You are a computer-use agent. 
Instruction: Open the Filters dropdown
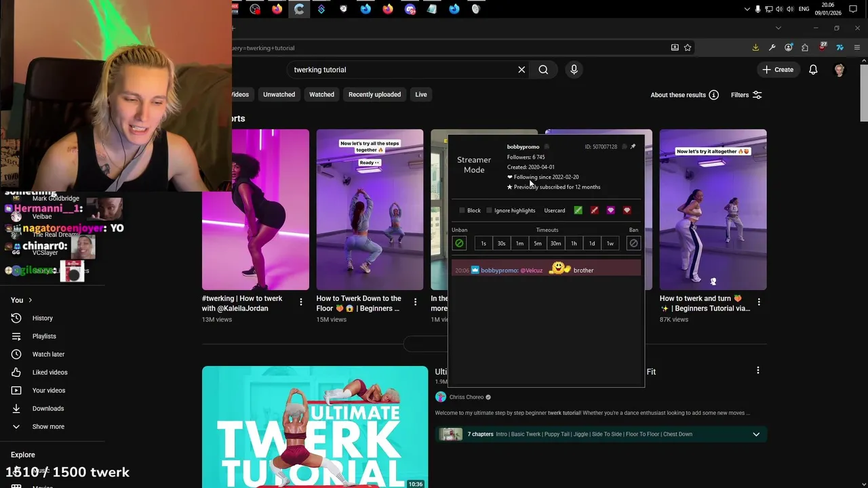click(746, 95)
